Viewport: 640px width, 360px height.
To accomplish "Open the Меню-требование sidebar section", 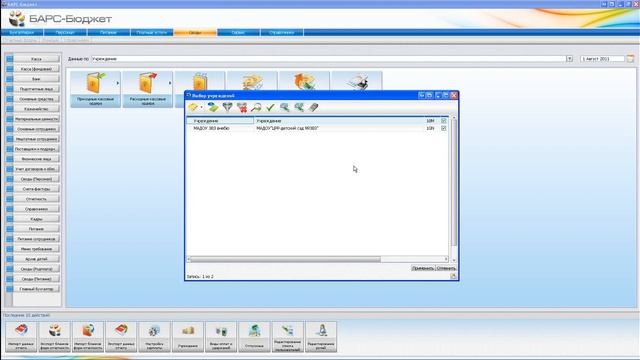I will tap(36, 249).
